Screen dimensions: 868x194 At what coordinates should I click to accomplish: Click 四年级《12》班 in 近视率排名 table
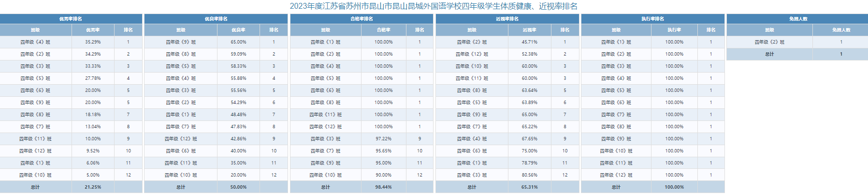click(x=472, y=54)
